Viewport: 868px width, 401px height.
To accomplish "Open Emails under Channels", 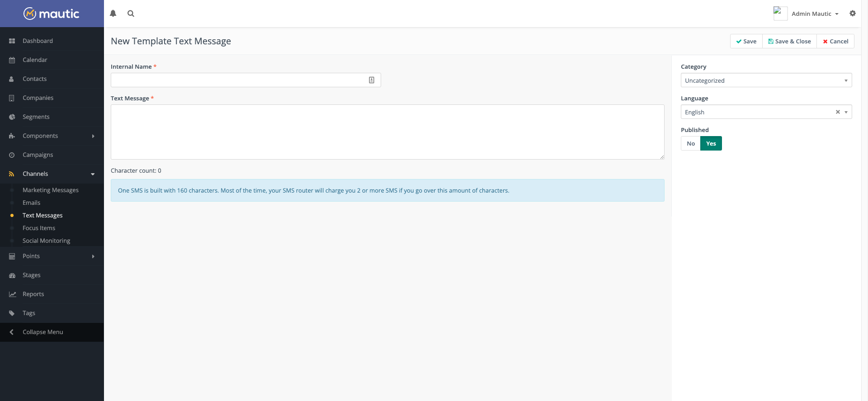I will [31, 203].
